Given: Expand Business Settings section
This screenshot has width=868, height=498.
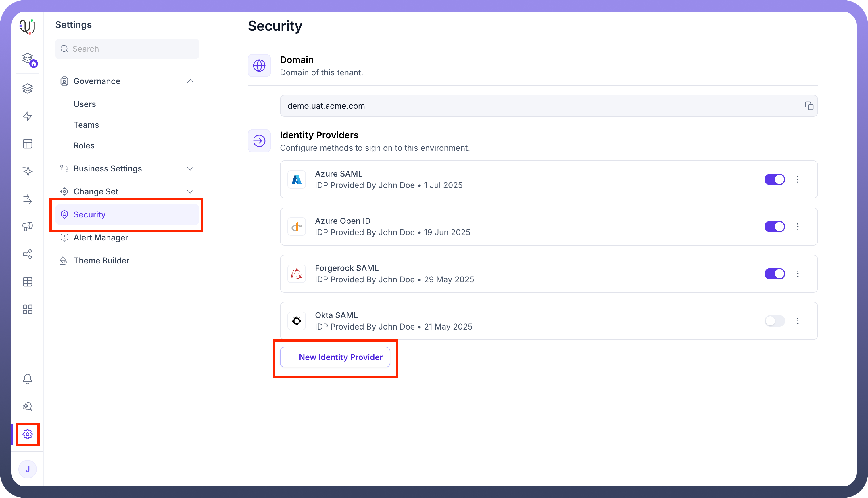Looking at the screenshot, I should coord(190,168).
